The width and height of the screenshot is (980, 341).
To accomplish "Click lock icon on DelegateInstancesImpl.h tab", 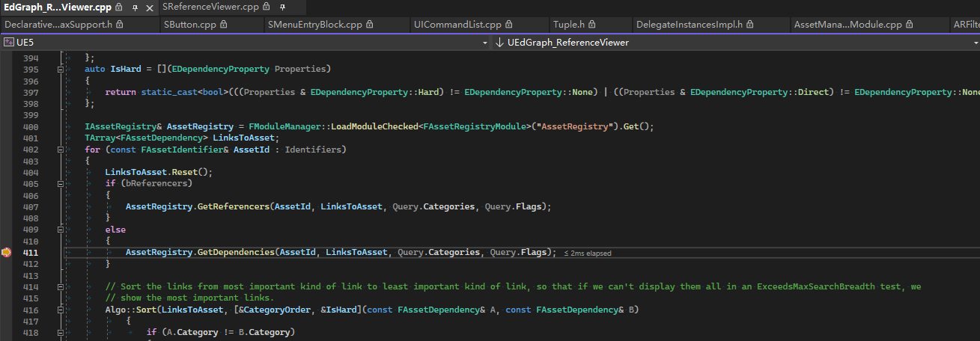I will pyautogui.click(x=750, y=24).
